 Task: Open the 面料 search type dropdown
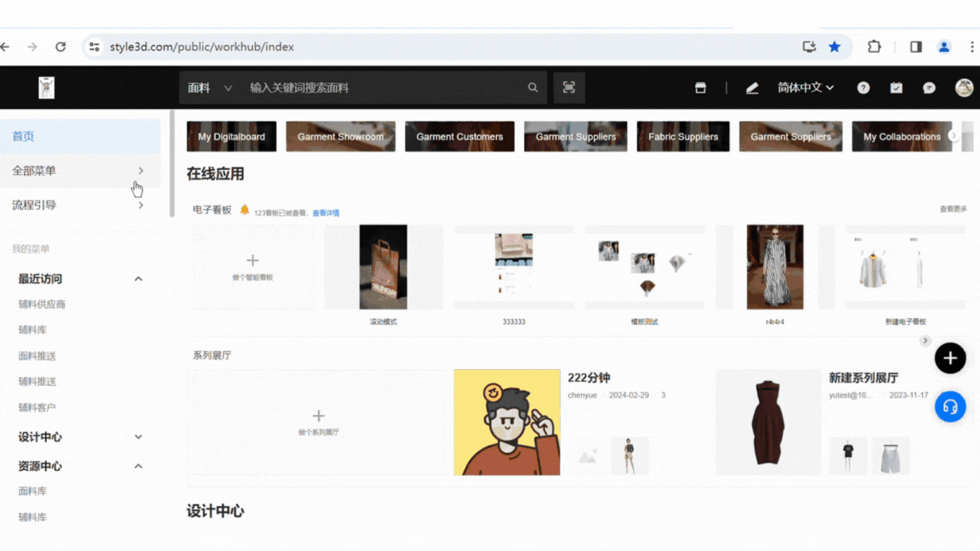click(209, 88)
